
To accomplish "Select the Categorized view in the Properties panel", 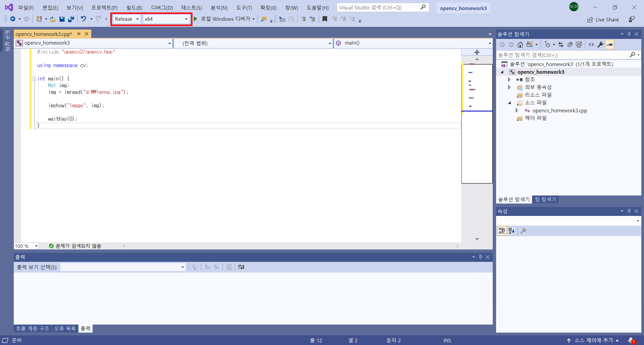I will [x=502, y=231].
